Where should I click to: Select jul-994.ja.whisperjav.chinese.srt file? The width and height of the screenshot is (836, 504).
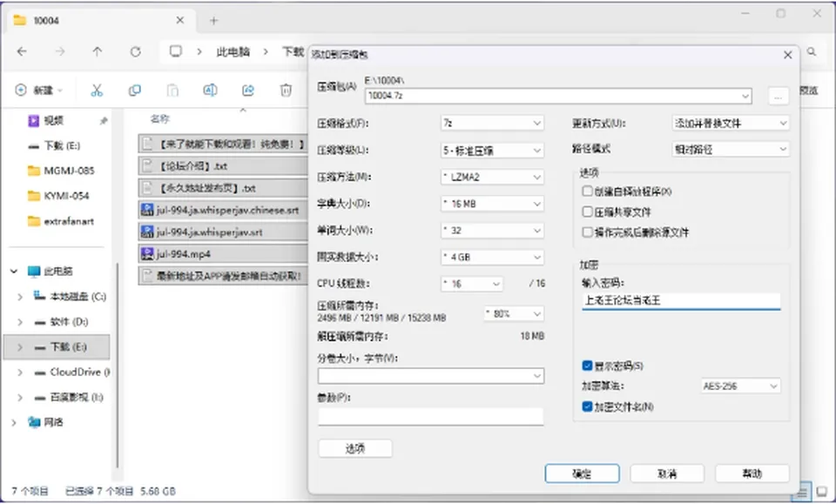(223, 210)
